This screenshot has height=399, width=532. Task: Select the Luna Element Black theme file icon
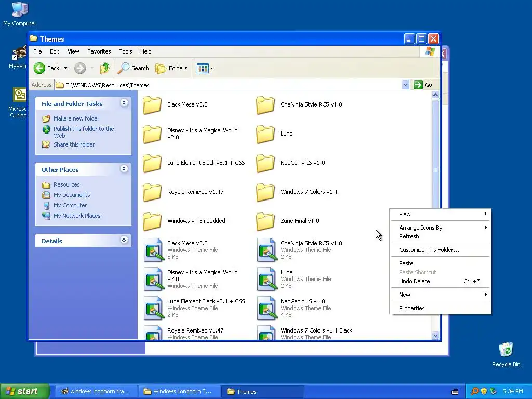pos(153,309)
